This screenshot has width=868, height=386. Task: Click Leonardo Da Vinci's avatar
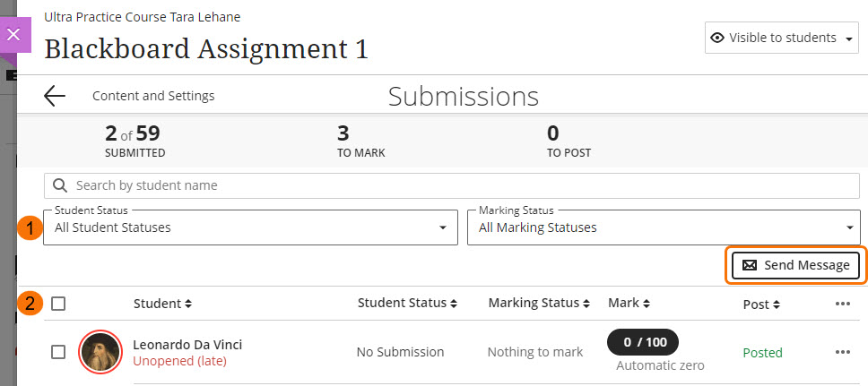pyautogui.click(x=100, y=352)
